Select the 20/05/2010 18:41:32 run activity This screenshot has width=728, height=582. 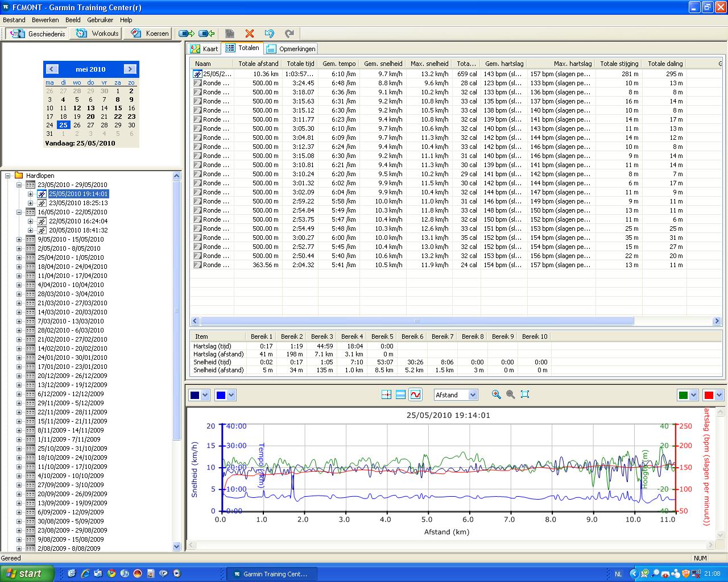(78, 230)
